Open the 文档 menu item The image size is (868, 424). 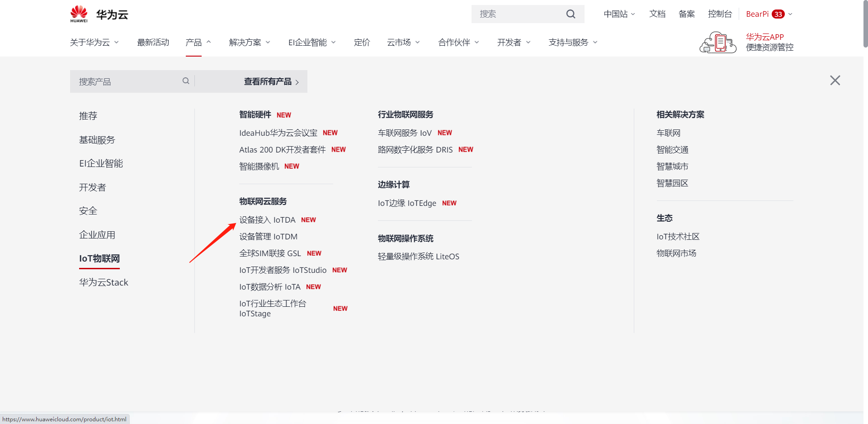(x=657, y=14)
